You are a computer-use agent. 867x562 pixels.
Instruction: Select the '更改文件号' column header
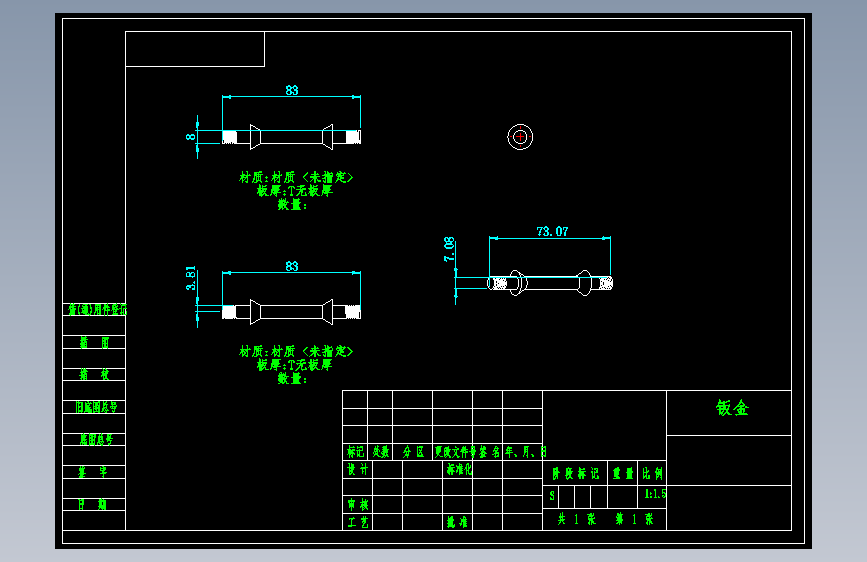pyautogui.click(x=455, y=452)
